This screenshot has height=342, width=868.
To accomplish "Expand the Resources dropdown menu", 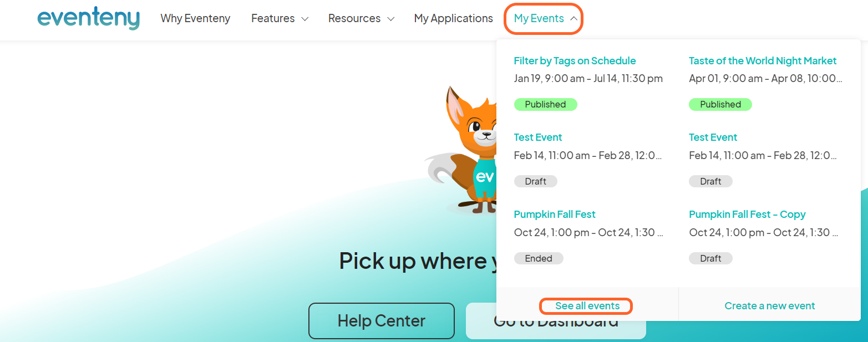I will (x=361, y=19).
